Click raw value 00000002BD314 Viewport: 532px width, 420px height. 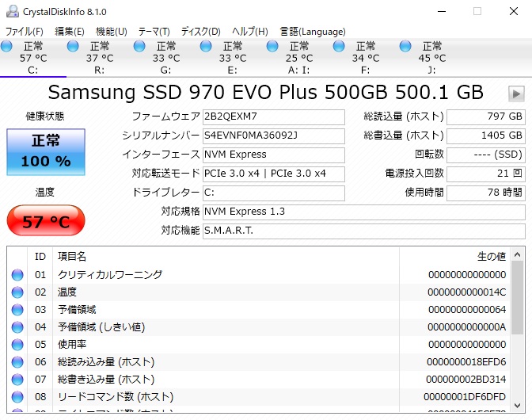[466, 380]
